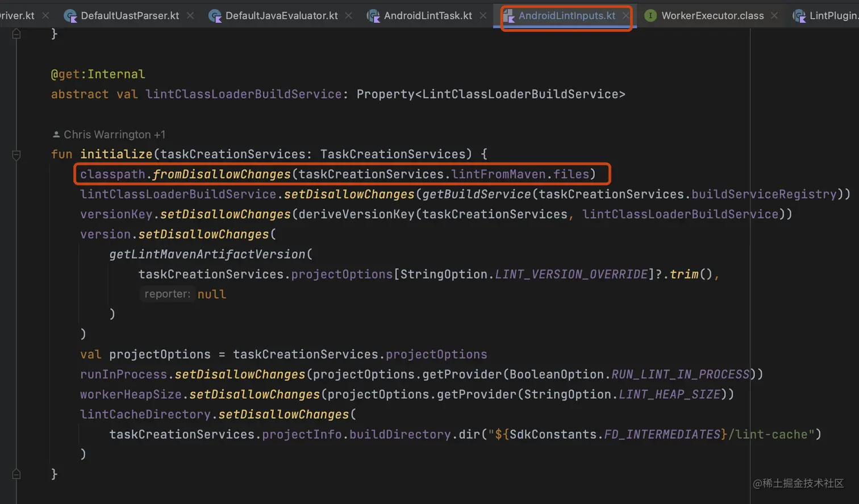Image resolution: width=859 pixels, height=504 pixels.
Task: Click projectOptions in the val declaration
Action: point(160,355)
